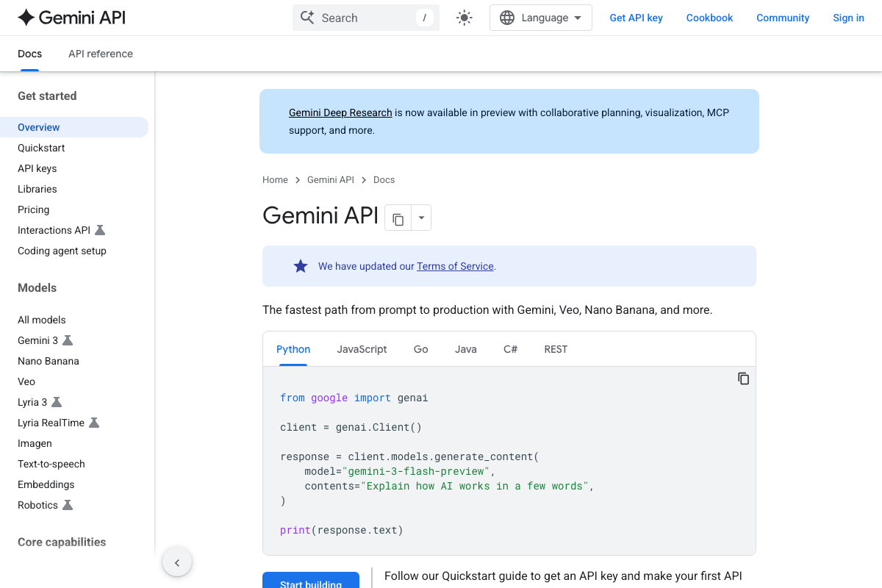Click inside the Search input field
882x588 pixels.
click(360, 17)
